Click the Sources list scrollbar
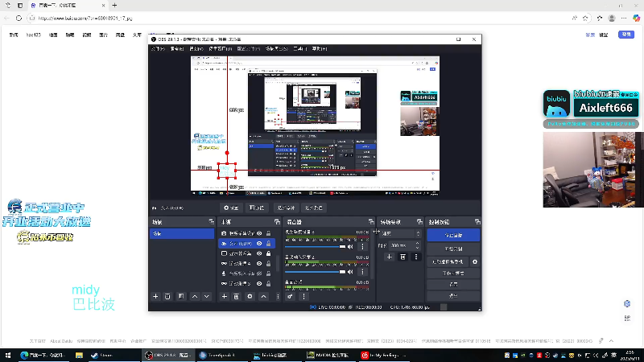 [x=278, y=263]
